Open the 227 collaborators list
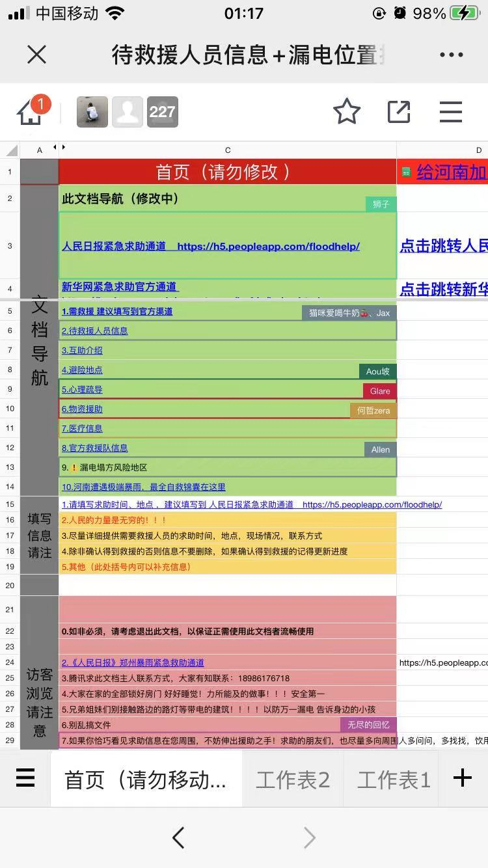The width and height of the screenshot is (488, 868). click(x=162, y=112)
